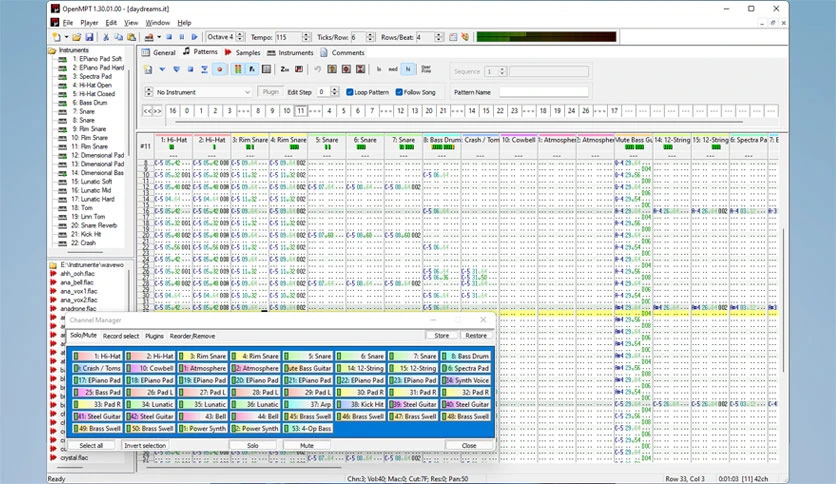
Task: Open the dropdown arrow beside the new file icon
Action: (x=66, y=37)
